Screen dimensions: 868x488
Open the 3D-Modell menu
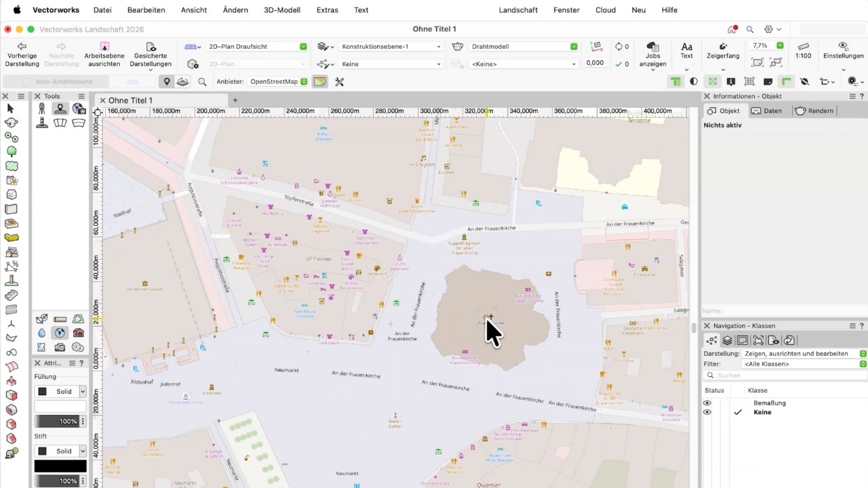pyautogui.click(x=283, y=10)
